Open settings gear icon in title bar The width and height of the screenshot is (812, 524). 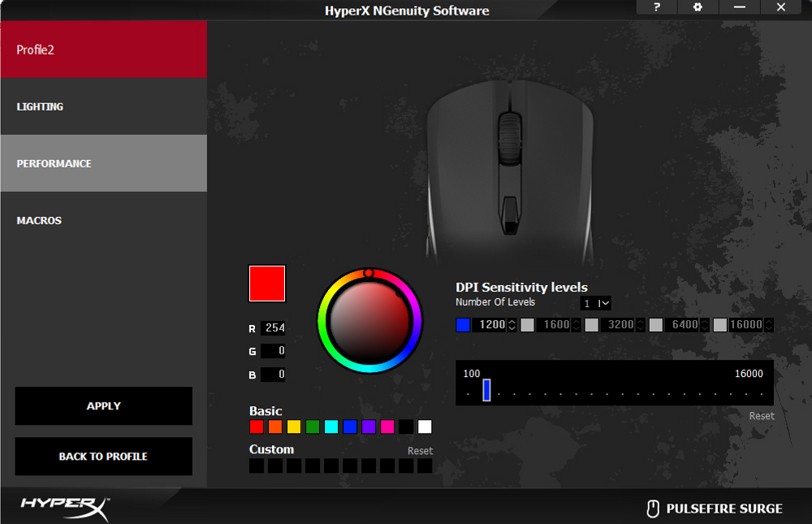point(698,7)
